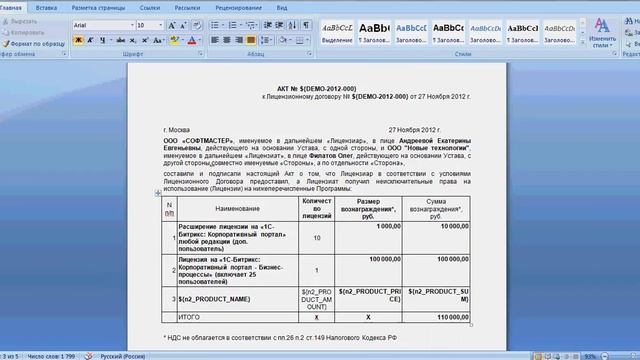Open the multilevel list button
The width and height of the screenshot is (640, 360).
251,25
